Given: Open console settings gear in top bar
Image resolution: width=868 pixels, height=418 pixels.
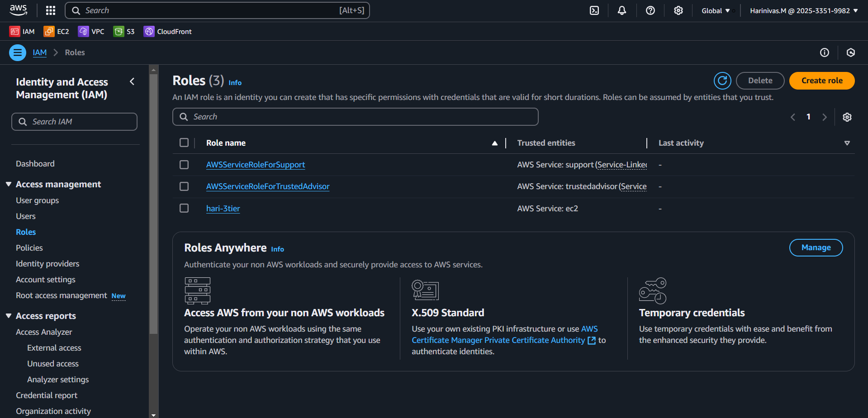Looking at the screenshot, I should pos(678,10).
